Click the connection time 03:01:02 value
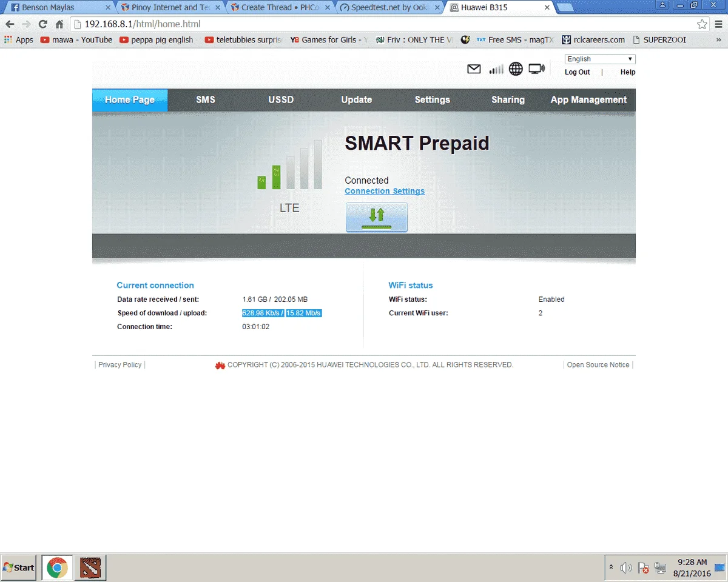 (x=255, y=327)
